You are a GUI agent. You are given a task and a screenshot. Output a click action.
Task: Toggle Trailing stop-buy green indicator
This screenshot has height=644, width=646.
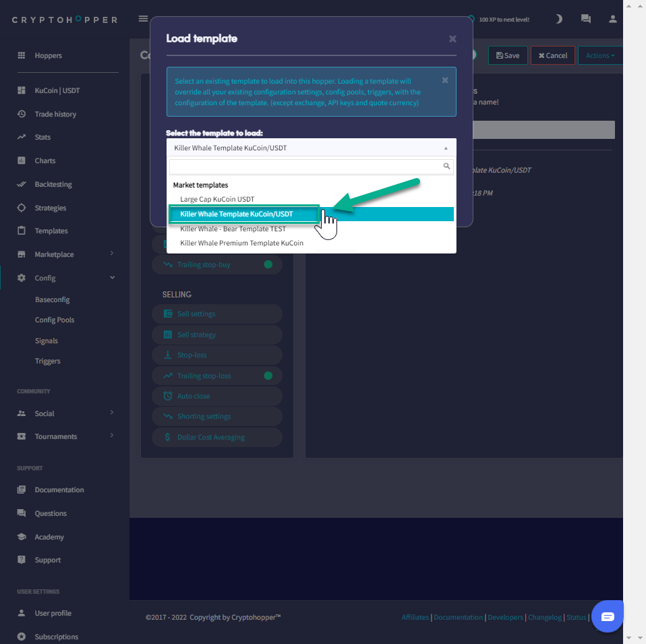268,264
